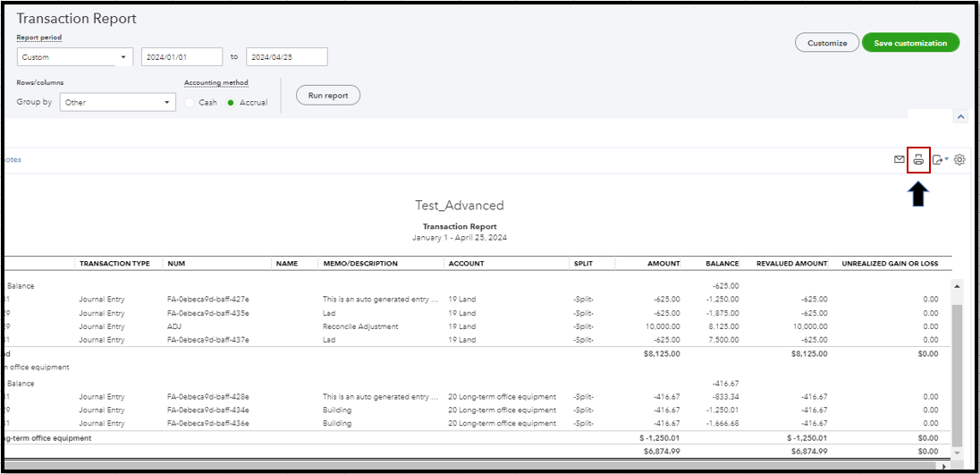
Task: Click the Email report envelope icon
Action: (x=900, y=160)
